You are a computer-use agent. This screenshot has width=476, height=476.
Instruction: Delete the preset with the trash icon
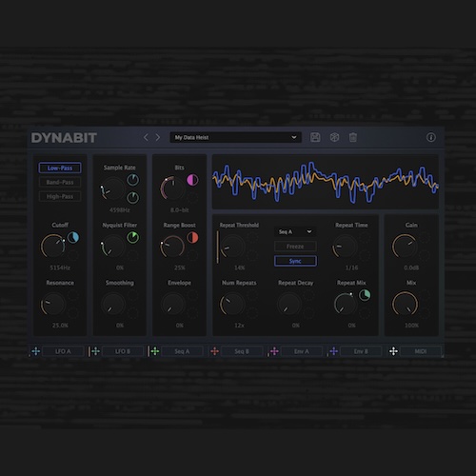[x=353, y=137]
